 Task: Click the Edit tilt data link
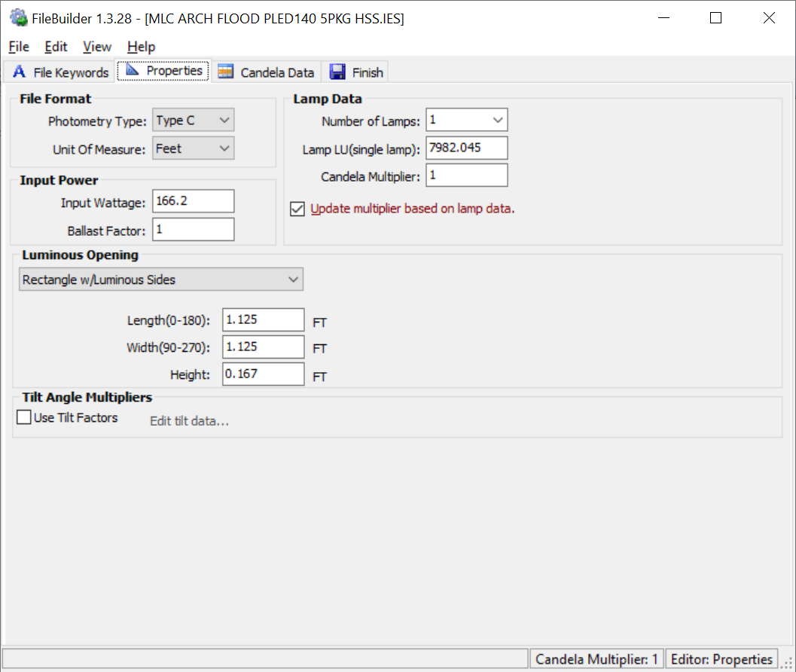[190, 421]
